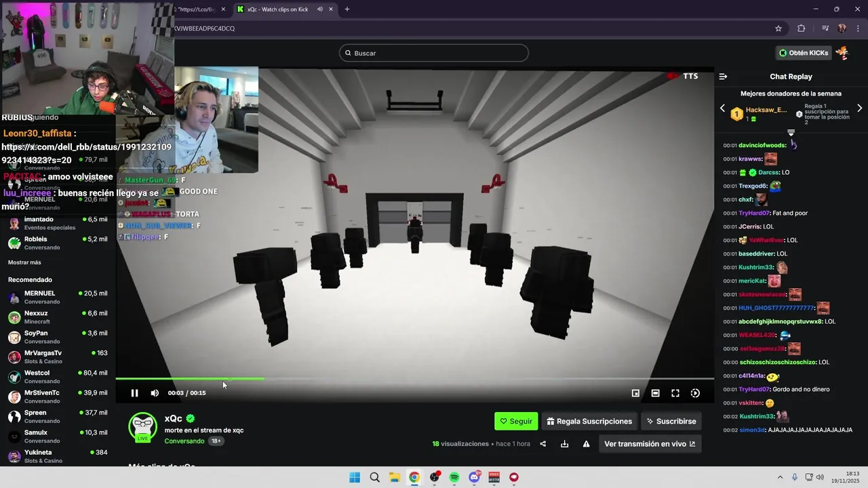Open OBS Studio from taskbar
This screenshot has width=868, height=488.
click(435, 477)
